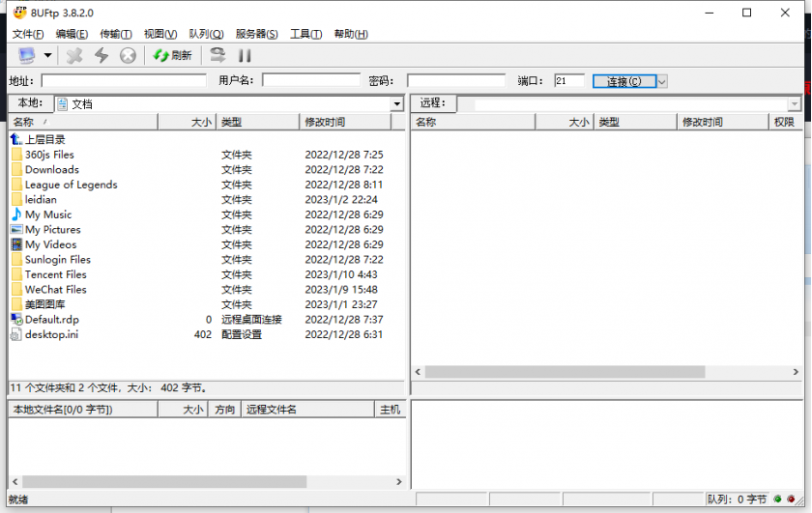Click the date 2023/1/10 4:43
The height and width of the screenshot is (513, 812).
341,274
